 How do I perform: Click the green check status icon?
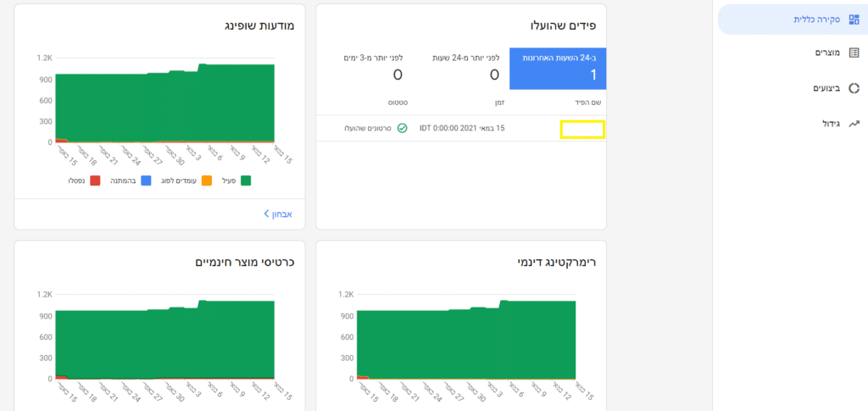click(403, 128)
